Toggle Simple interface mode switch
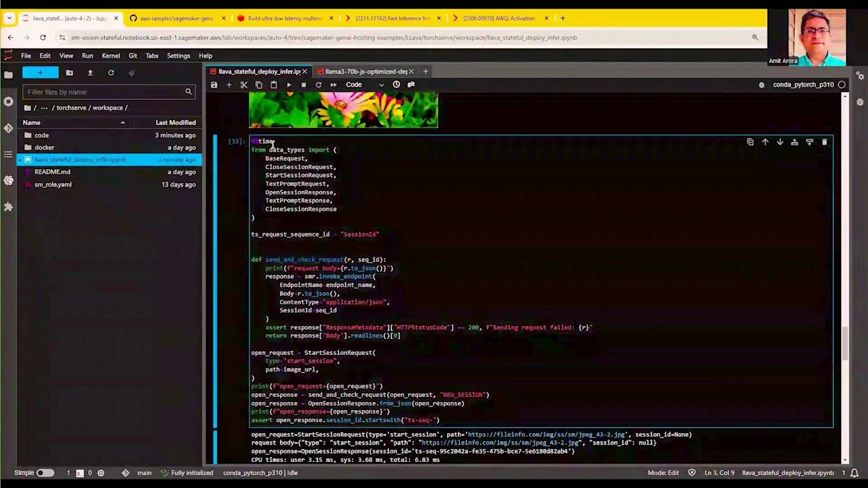 (45, 473)
